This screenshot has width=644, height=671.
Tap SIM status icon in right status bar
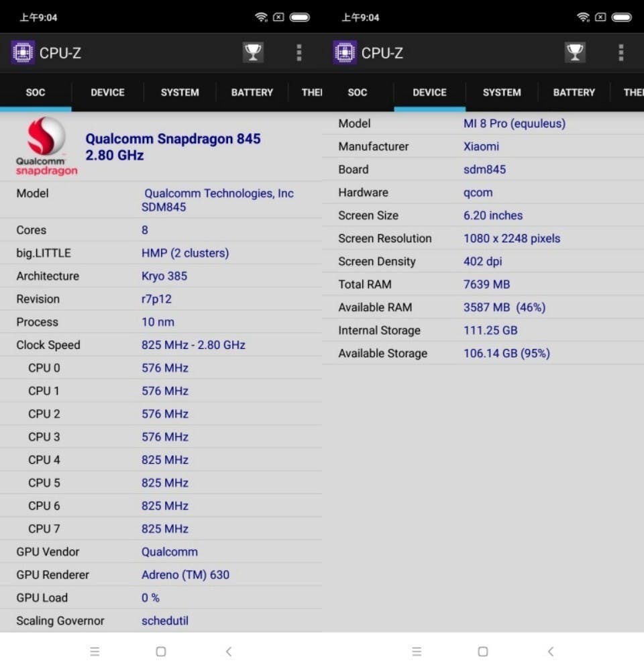(x=600, y=17)
